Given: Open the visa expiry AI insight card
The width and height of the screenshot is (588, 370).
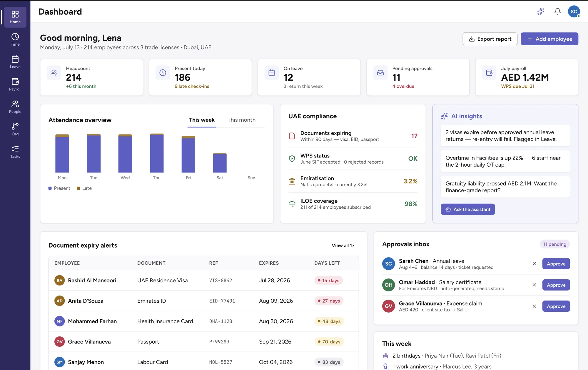Looking at the screenshot, I should (x=505, y=136).
